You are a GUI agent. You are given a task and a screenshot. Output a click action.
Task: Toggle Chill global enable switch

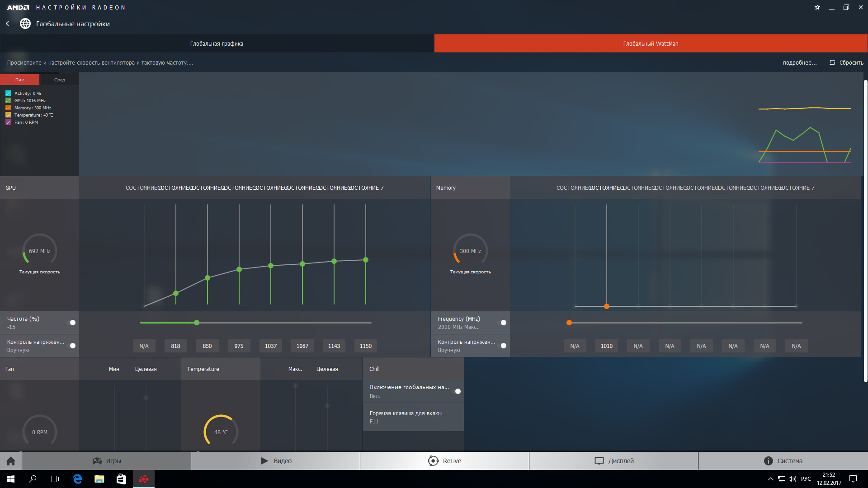coord(457,391)
